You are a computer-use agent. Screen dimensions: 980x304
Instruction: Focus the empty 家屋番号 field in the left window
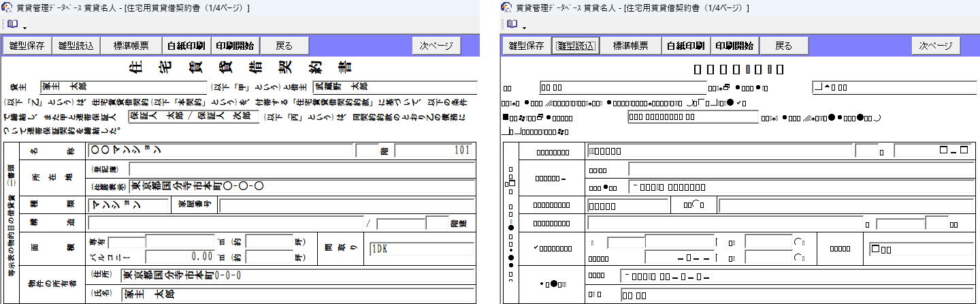(346, 205)
